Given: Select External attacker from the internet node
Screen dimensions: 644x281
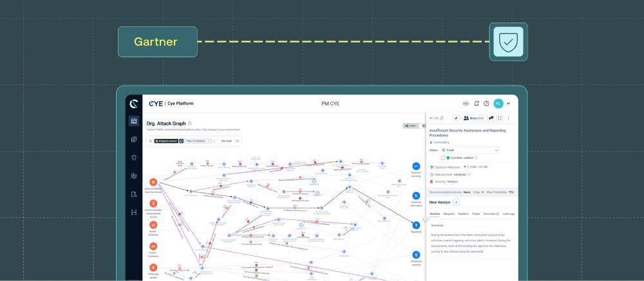Looking at the screenshot, I should click(153, 182).
